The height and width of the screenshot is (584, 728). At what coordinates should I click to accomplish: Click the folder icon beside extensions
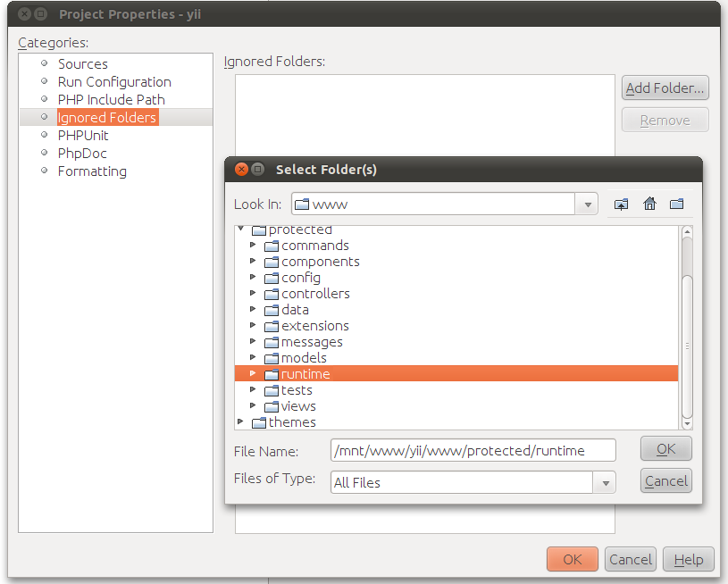(x=272, y=326)
